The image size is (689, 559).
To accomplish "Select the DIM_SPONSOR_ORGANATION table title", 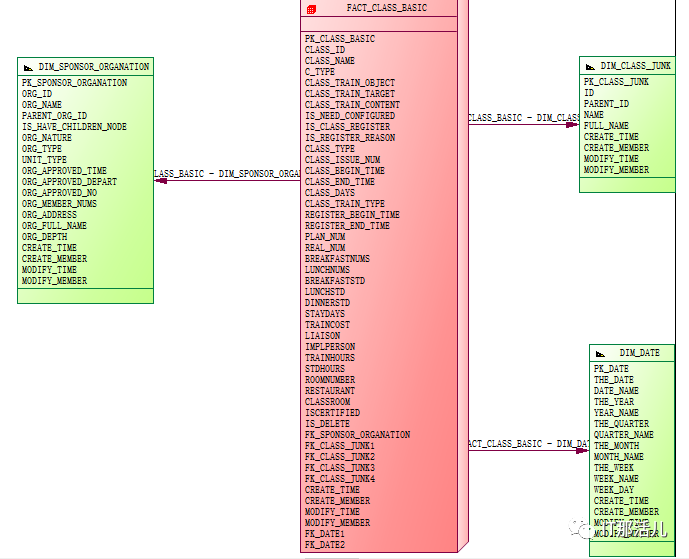I will [94, 67].
